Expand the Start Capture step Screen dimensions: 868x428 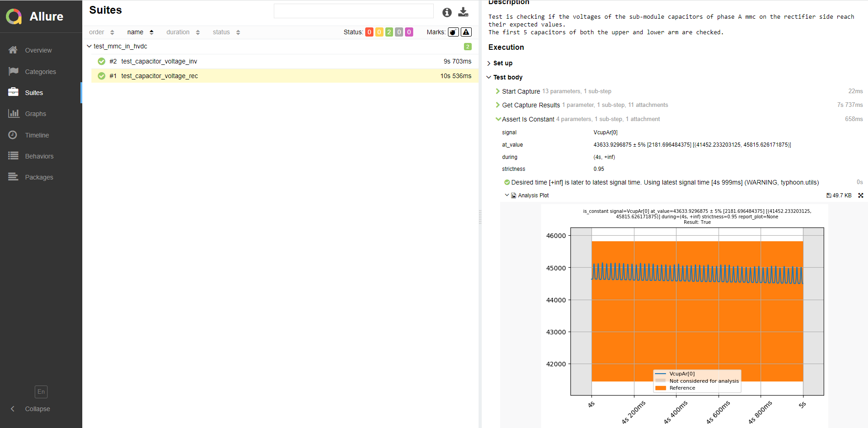click(498, 91)
